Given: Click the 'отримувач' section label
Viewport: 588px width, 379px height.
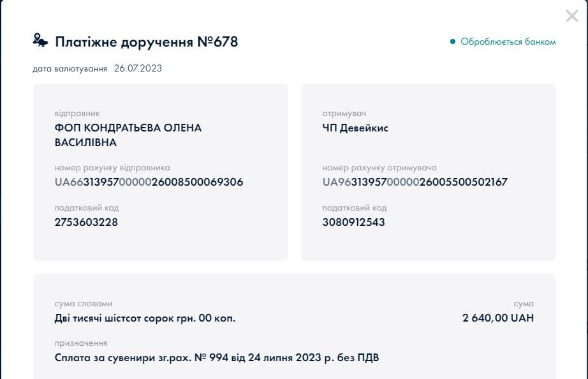Looking at the screenshot, I should [x=344, y=114].
